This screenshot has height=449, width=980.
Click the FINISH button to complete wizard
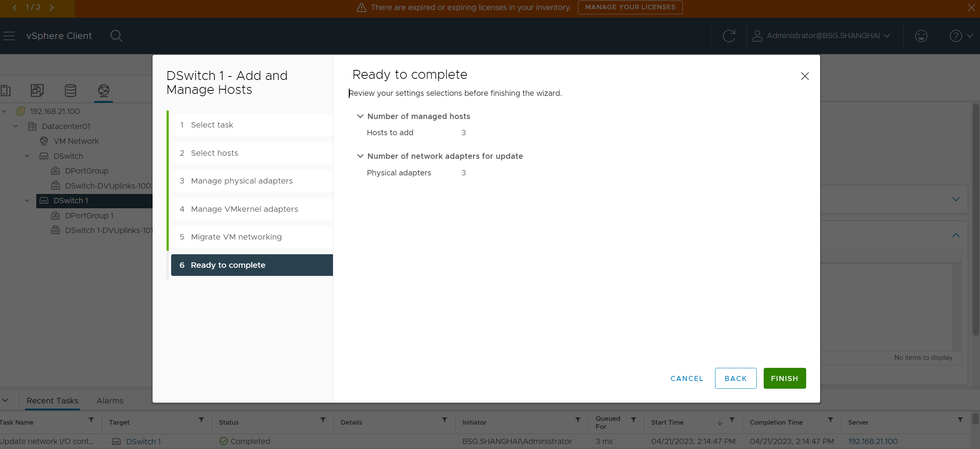785,378
